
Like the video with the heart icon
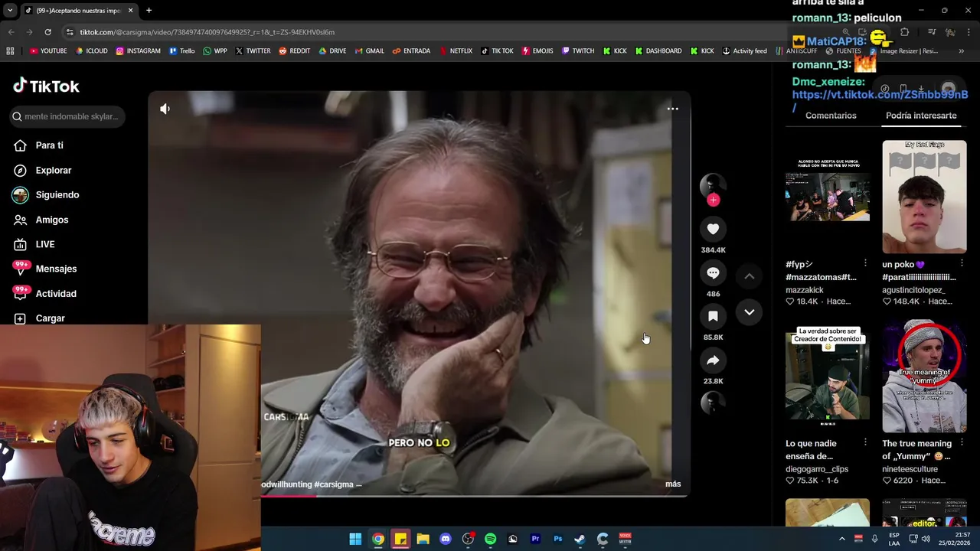[713, 229]
